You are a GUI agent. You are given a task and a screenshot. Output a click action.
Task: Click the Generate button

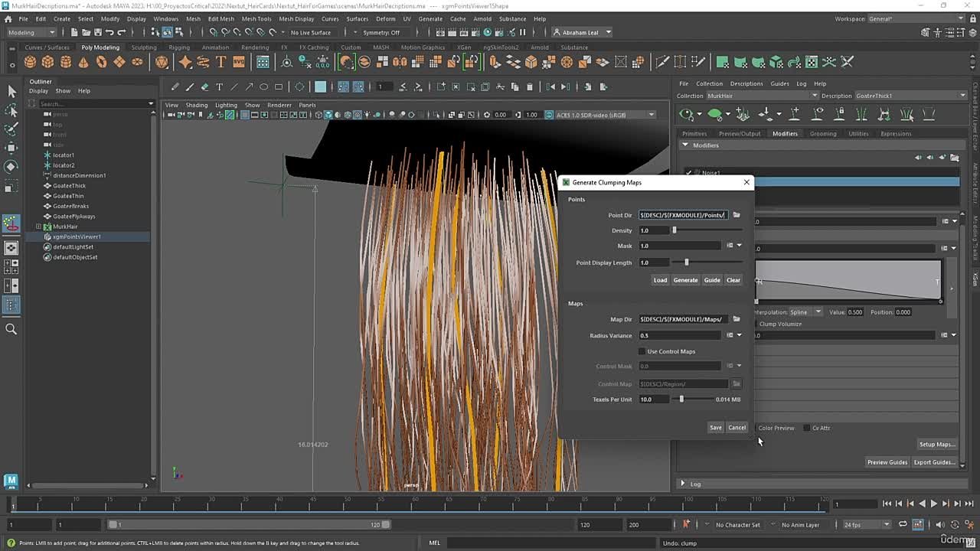(685, 280)
